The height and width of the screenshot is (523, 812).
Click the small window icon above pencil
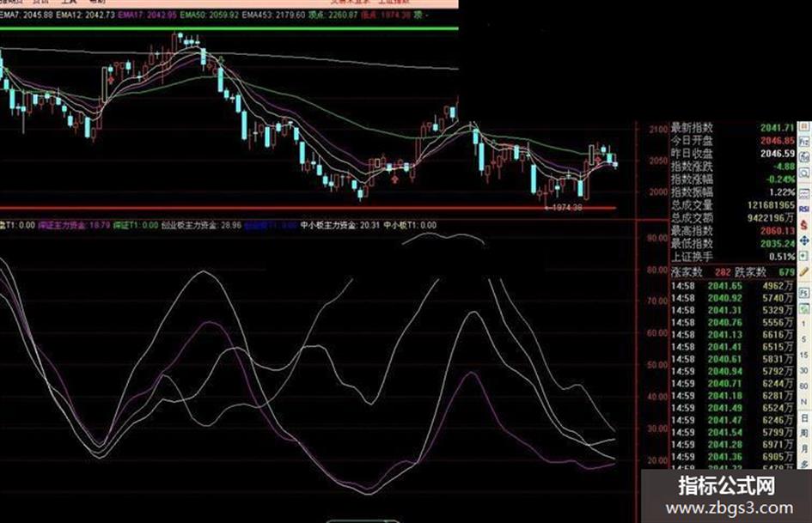click(804, 256)
